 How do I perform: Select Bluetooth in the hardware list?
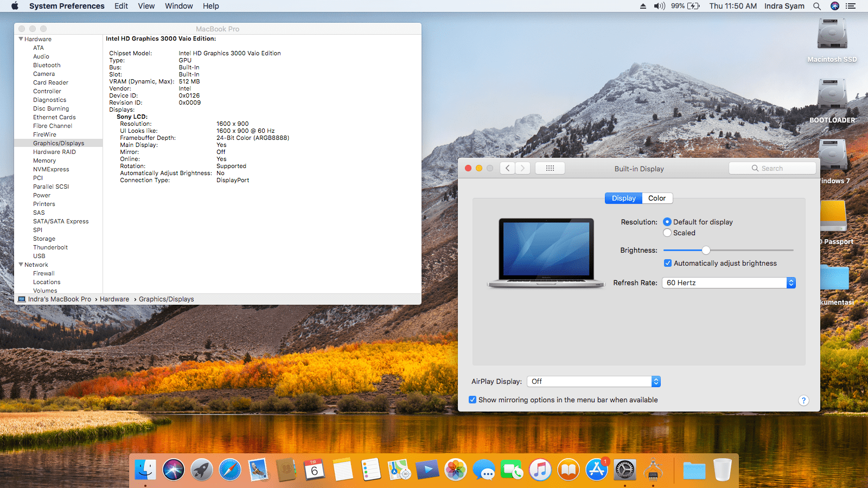pyautogui.click(x=47, y=65)
